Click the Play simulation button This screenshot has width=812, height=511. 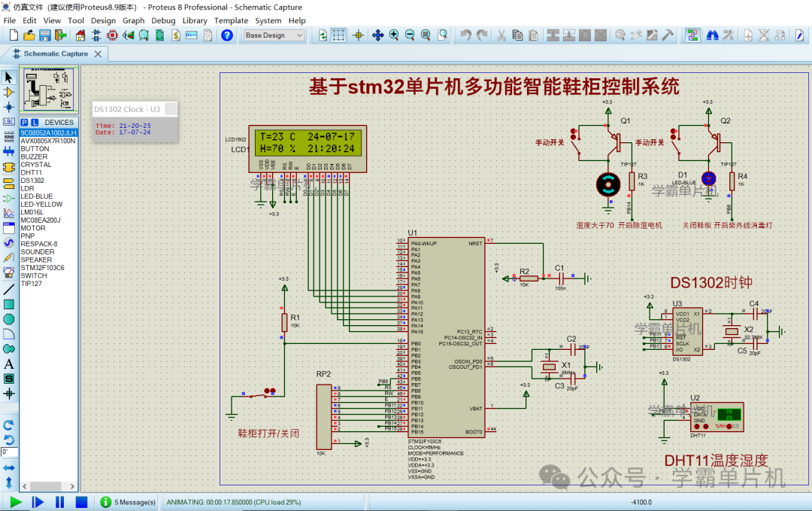[16, 502]
